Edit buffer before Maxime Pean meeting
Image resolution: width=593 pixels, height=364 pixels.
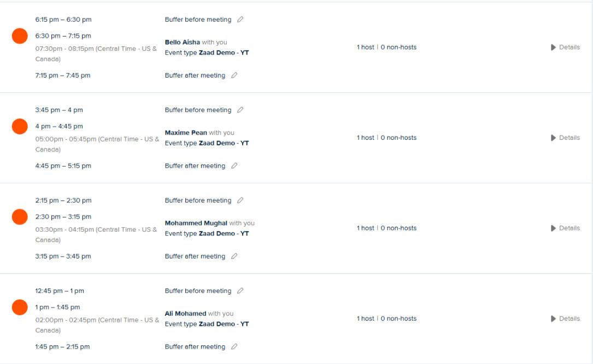[x=240, y=110]
